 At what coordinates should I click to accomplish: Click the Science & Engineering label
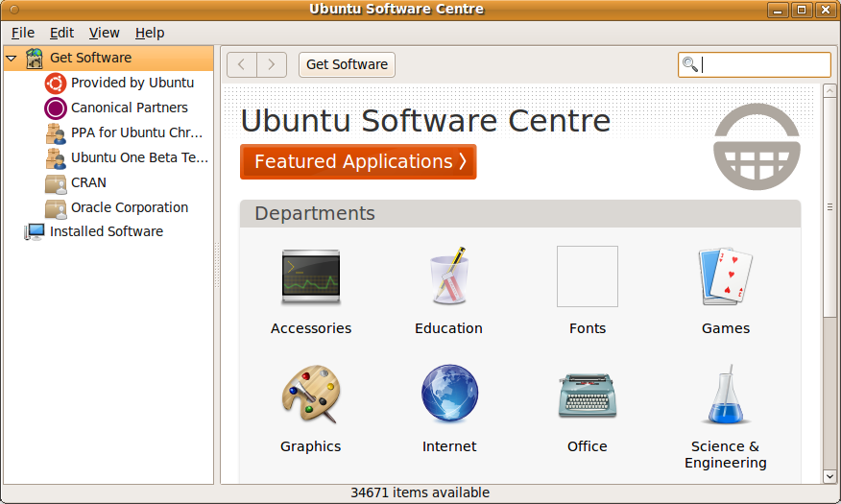[726, 454]
